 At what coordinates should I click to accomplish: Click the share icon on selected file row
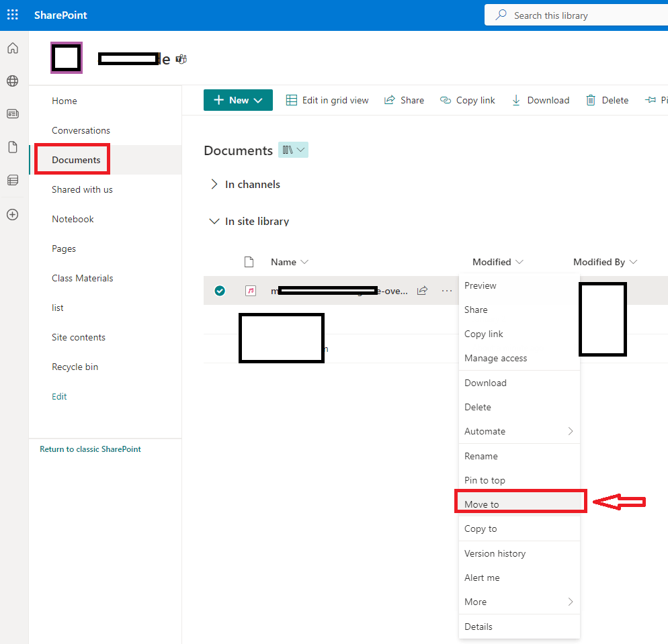tap(422, 291)
